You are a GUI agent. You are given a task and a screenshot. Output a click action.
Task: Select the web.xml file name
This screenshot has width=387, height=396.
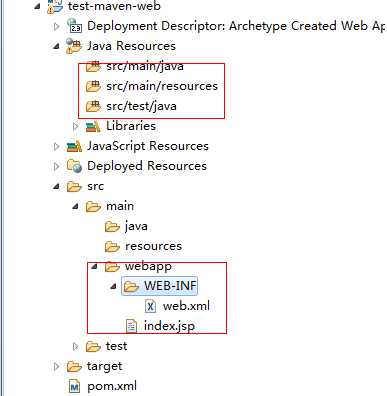pos(186,306)
